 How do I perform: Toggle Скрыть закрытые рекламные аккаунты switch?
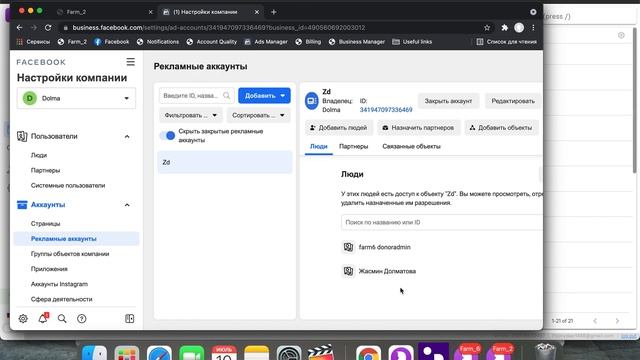[x=167, y=136]
